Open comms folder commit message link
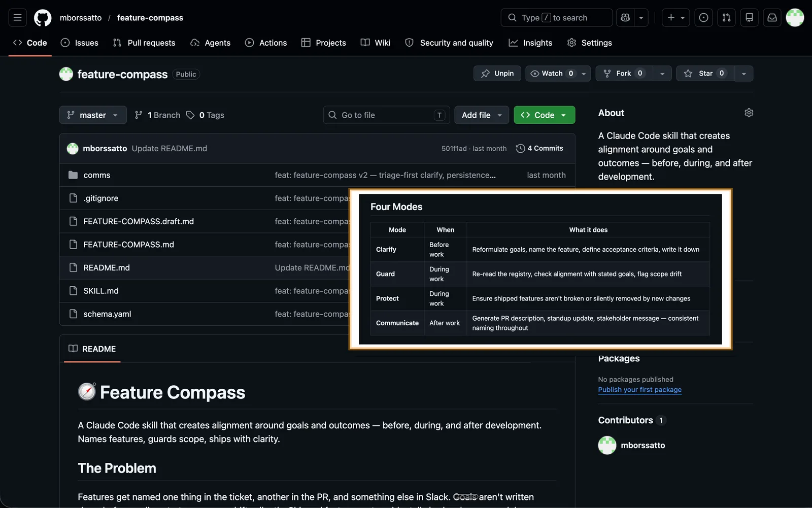The image size is (812, 508). tap(385, 175)
